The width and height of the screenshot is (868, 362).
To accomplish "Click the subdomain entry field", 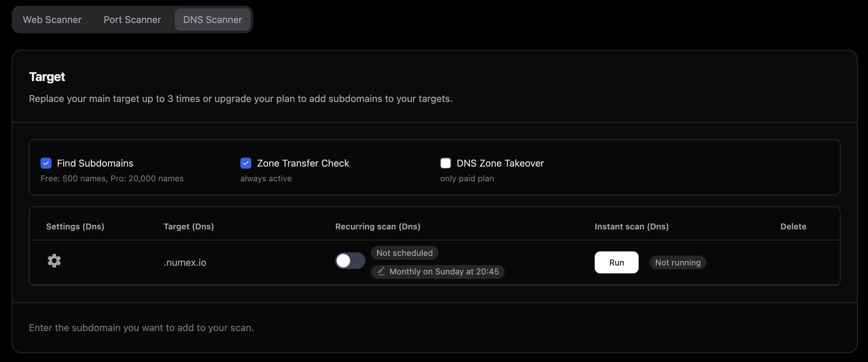I will (141, 328).
